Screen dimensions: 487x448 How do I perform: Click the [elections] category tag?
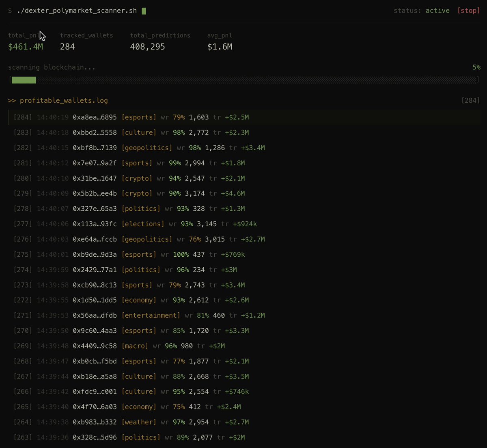point(143,224)
